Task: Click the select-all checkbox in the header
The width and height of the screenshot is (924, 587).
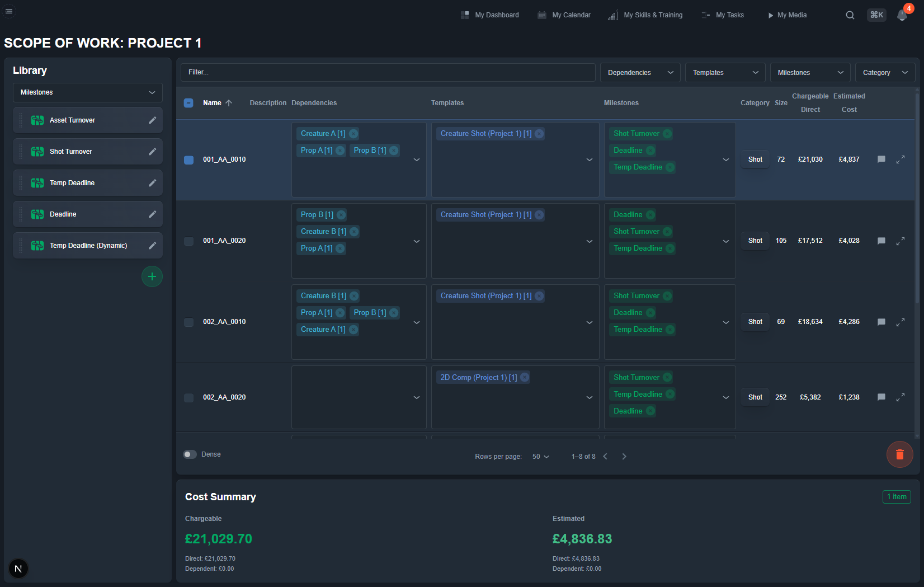Action: [x=188, y=103]
